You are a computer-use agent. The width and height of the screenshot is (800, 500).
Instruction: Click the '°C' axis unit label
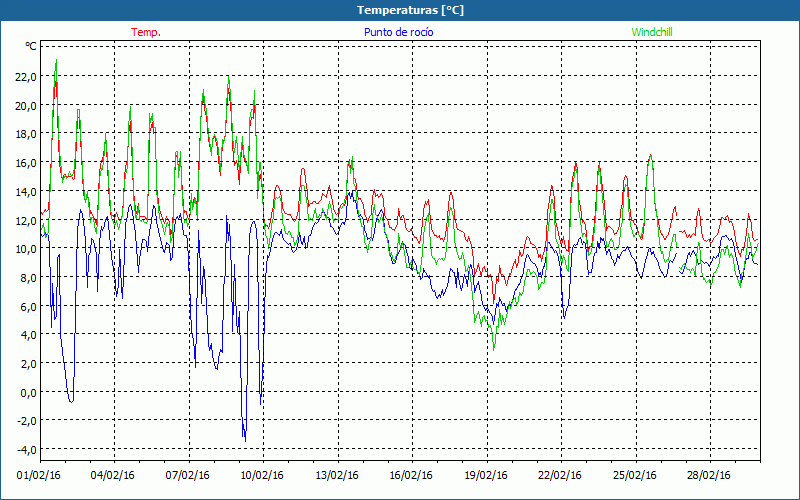point(31,46)
